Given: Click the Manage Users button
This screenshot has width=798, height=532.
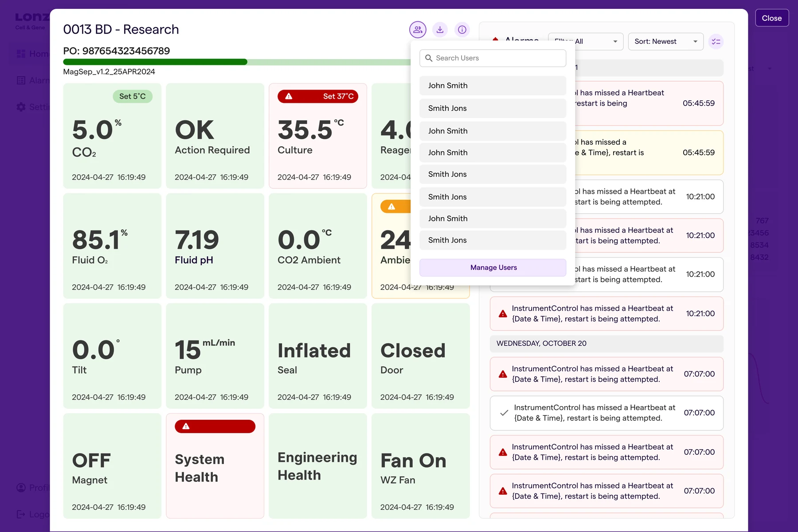Looking at the screenshot, I should tap(493, 268).
